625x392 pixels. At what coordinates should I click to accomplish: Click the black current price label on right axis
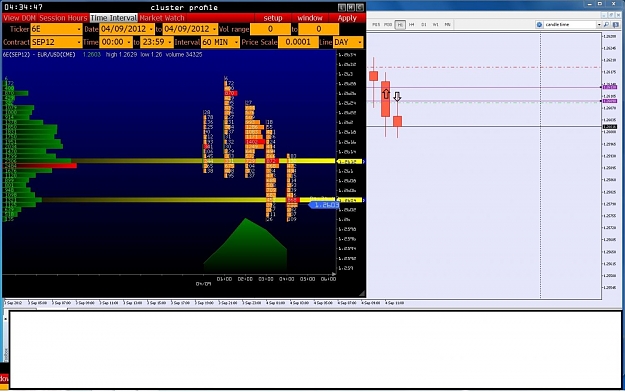[609, 126]
